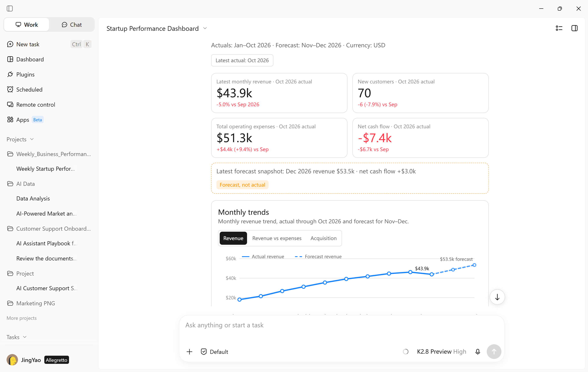Collapse the Tasks section
This screenshot has width=588, height=372.
(x=16, y=337)
